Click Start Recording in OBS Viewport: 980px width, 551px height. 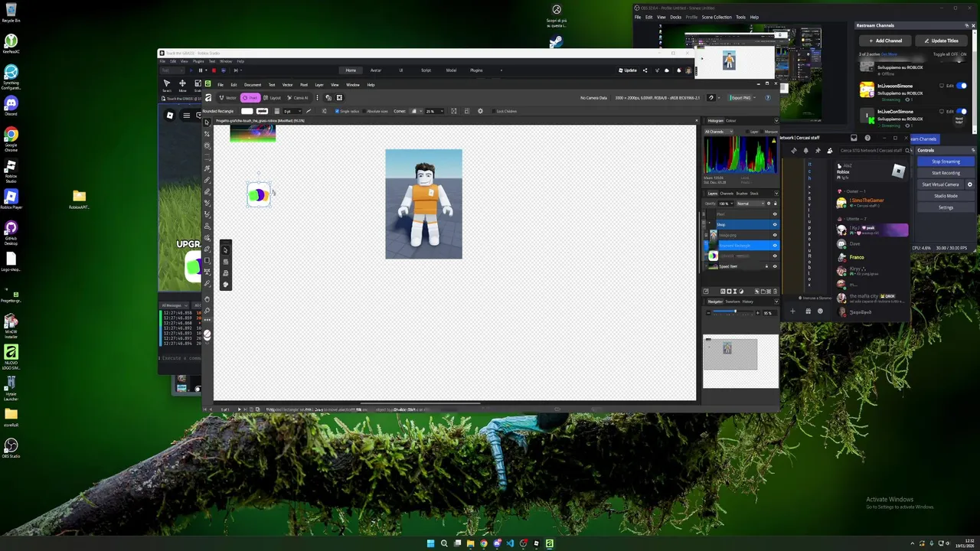click(x=946, y=173)
